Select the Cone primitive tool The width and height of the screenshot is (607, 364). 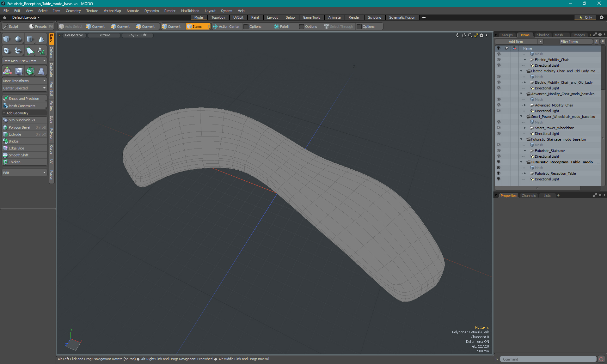pyautogui.click(x=41, y=39)
